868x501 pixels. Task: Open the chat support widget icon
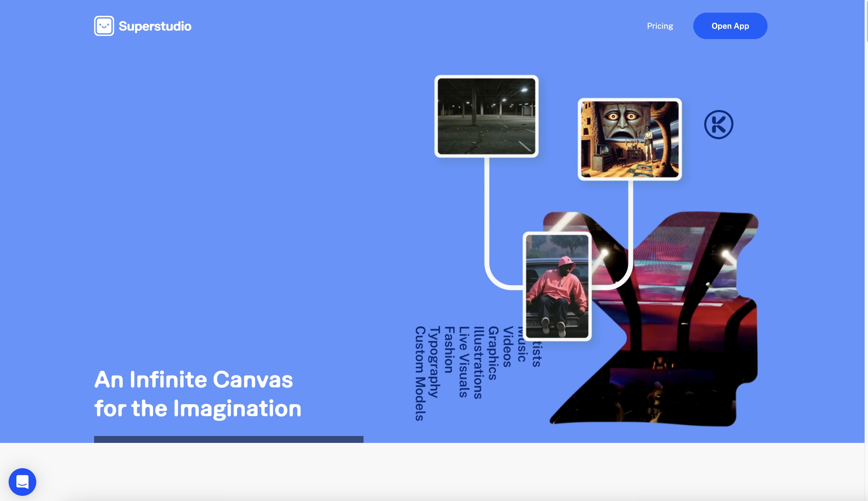pyautogui.click(x=22, y=482)
